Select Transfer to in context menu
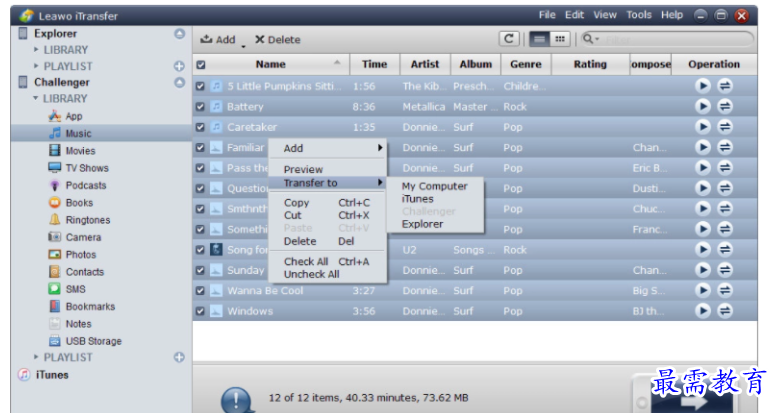The image size is (775, 413). (x=328, y=183)
